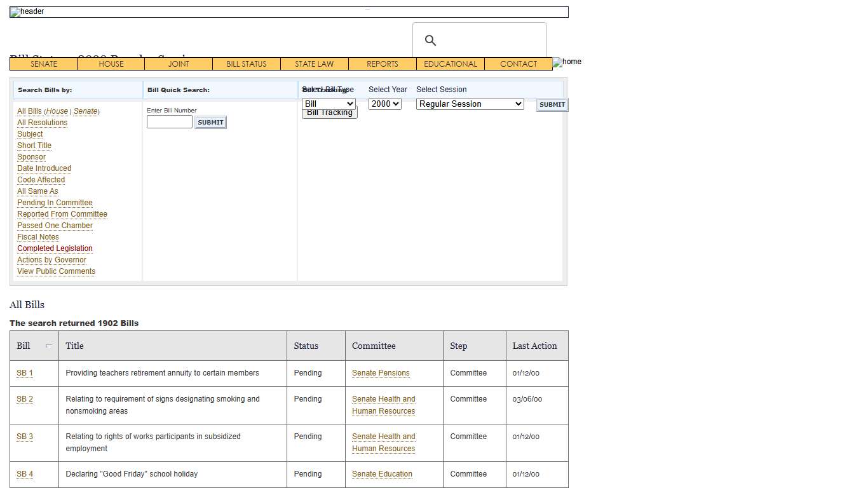Click the Bill column sort arrow
This screenshot has height=488, width=868.
point(49,346)
